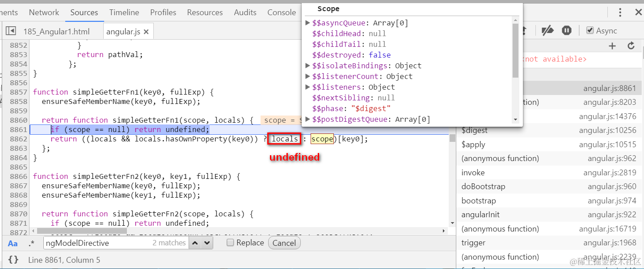Select $digest call stack frame
This screenshot has width=644, height=269.
pos(549,130)
